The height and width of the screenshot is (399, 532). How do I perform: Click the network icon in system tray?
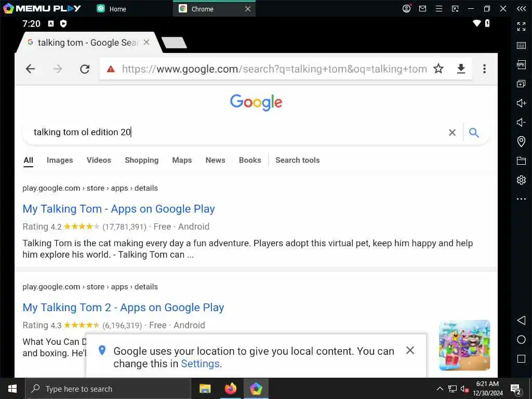pos(453,389)
